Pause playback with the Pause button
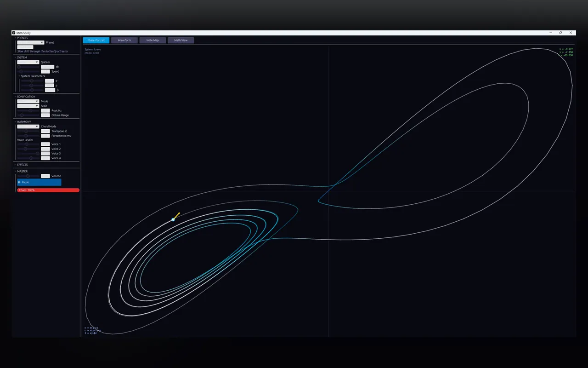 point(39,182)
